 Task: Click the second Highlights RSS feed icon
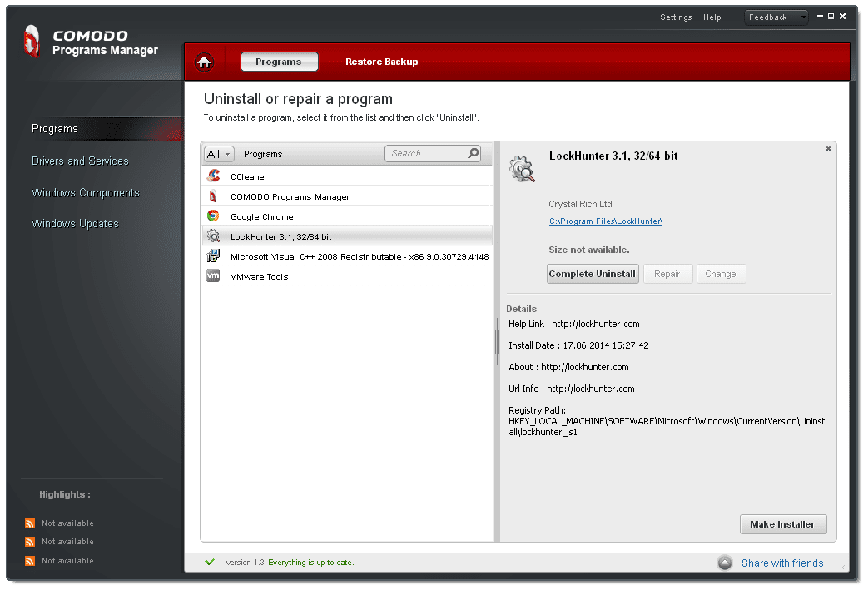tap(30, 542)
